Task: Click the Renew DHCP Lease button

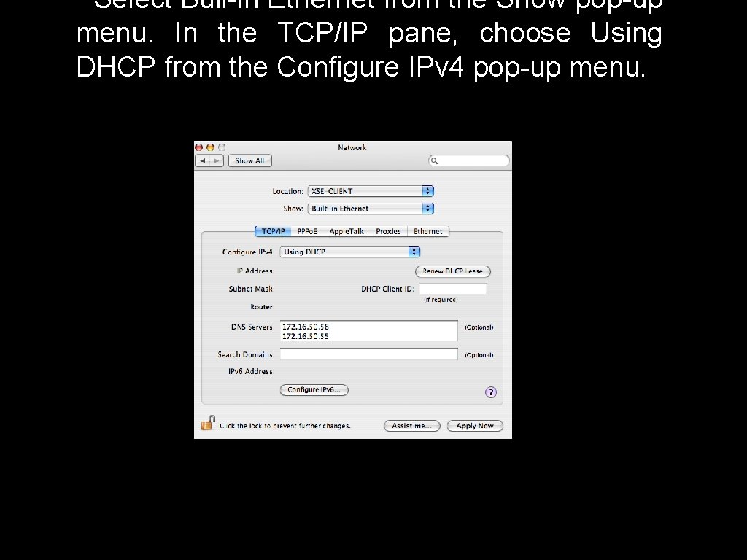Action: [452, 271]
